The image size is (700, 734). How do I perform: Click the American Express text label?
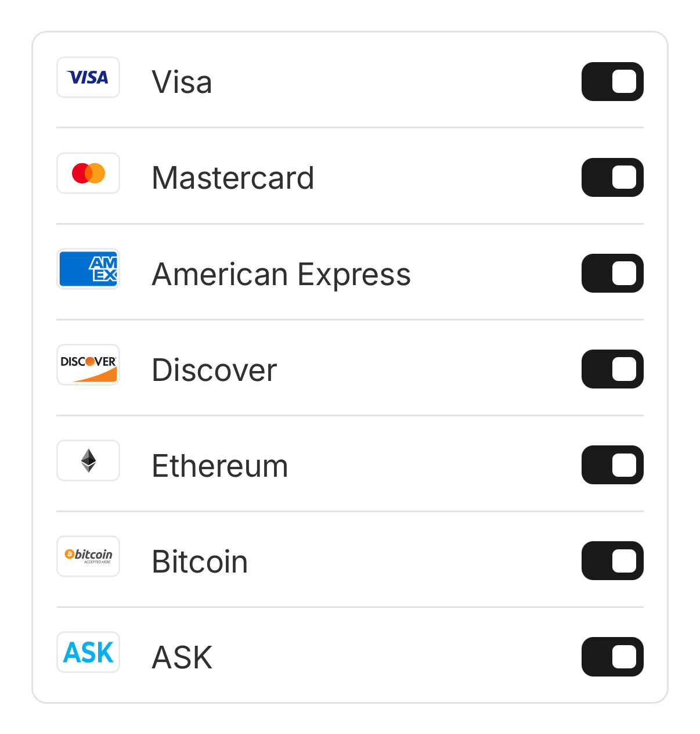point(281,274)
